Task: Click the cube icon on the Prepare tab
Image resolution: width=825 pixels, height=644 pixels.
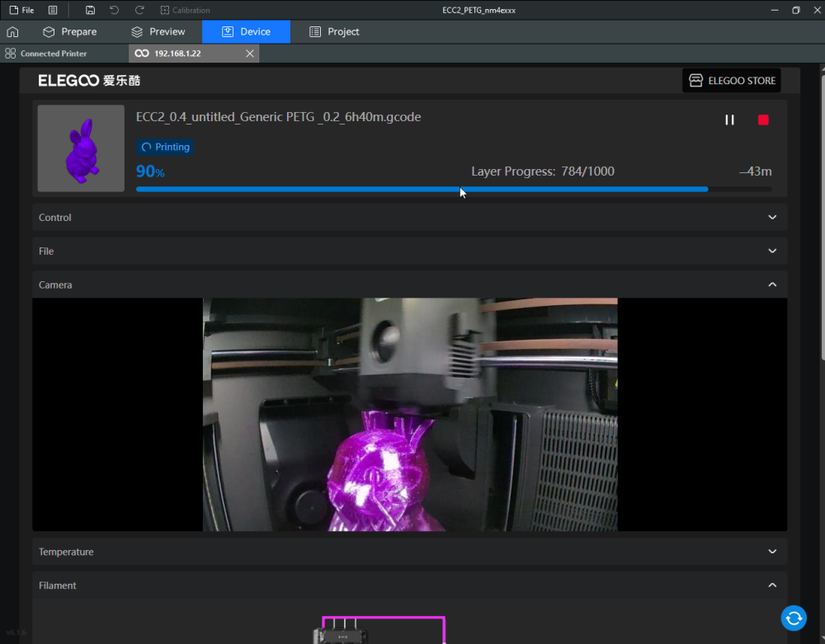Action: [49, 31]
